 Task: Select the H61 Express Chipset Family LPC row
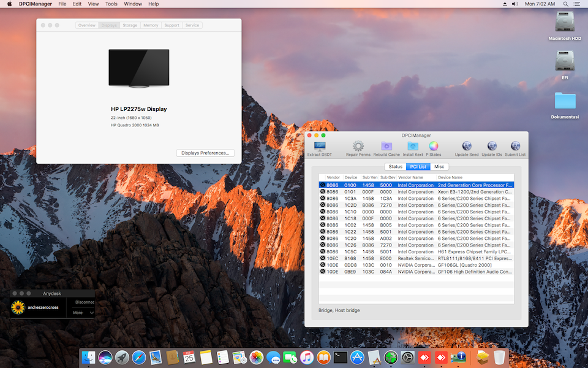417,251
